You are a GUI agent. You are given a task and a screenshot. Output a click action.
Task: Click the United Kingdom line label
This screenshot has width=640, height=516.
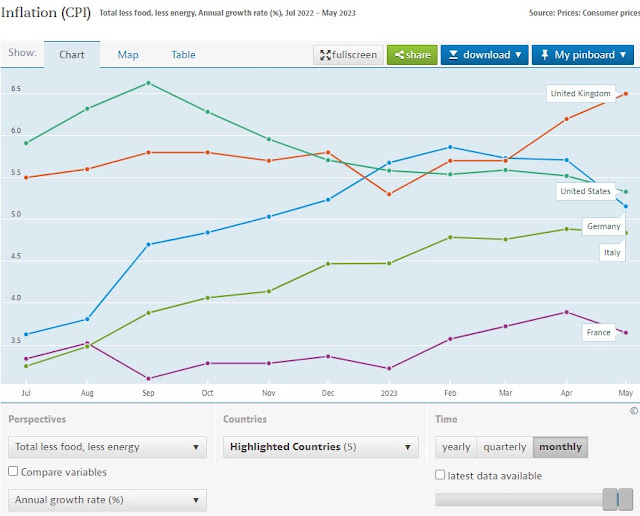pyautogui.click(x=580, y=93)
